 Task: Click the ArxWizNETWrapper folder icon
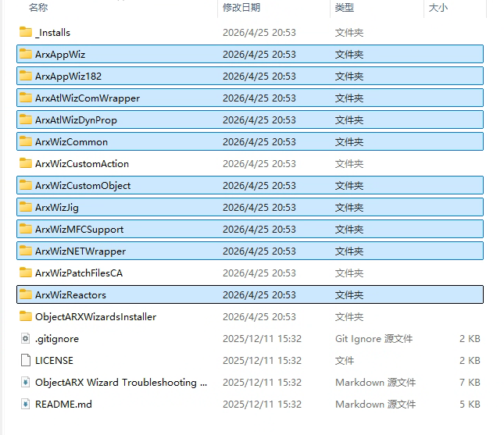pyautogui.click(x=25, y=251)
